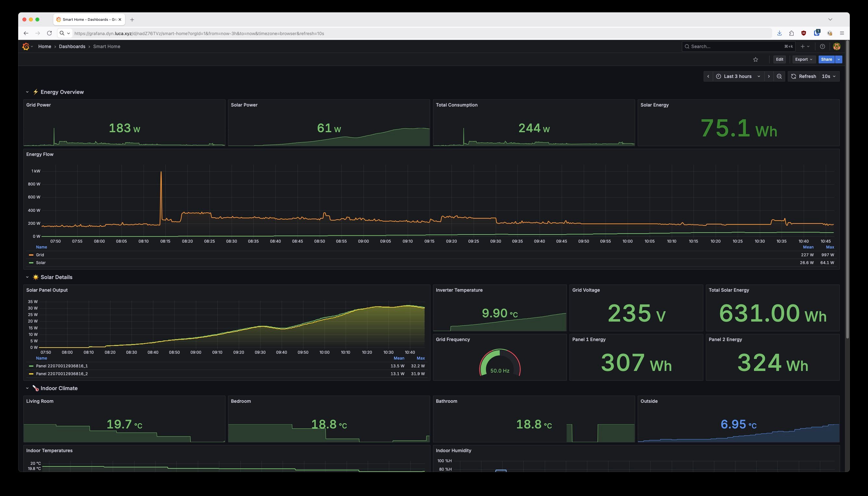
Task: Open help via the question mark icon
Action: (x=822, y=46)
